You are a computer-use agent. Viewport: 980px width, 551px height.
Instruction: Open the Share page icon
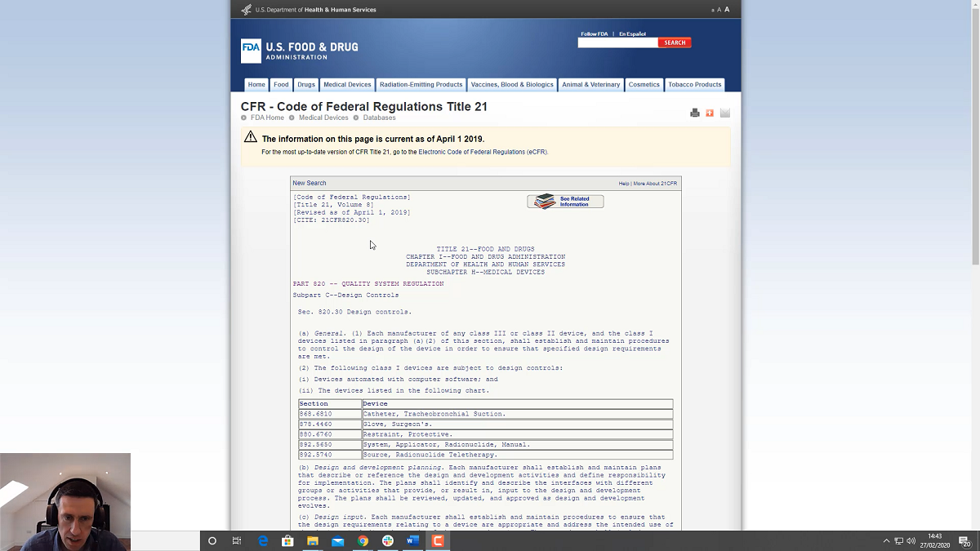point(709,113)
